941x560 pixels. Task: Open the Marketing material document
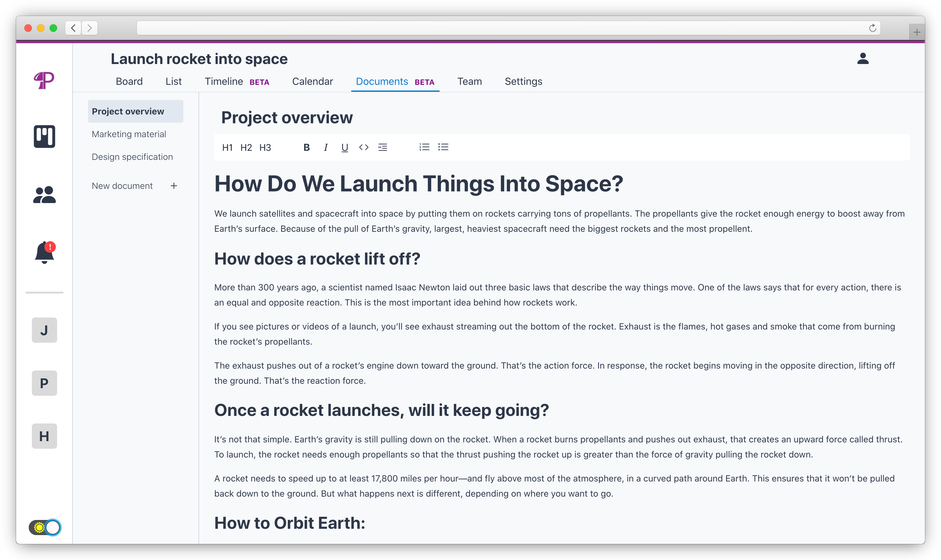(129, 134)
